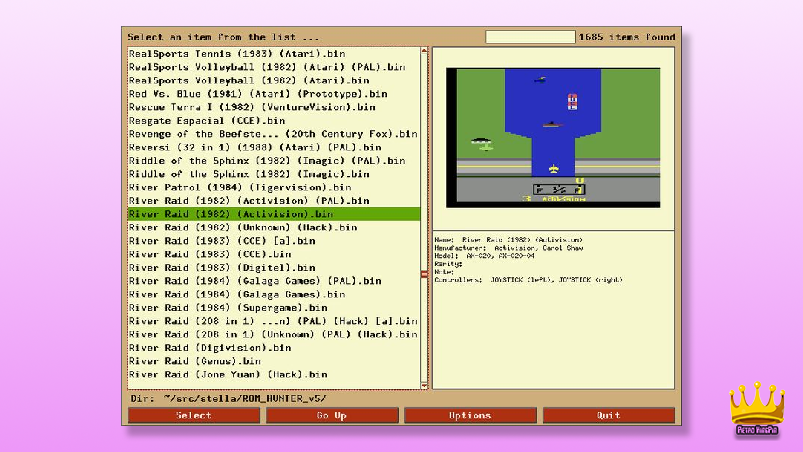Focus the filter text field at top
The height and width of the screenshot is (452, 803).
click(530, 37)
